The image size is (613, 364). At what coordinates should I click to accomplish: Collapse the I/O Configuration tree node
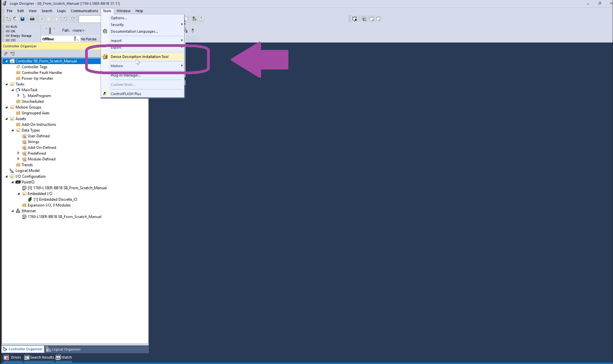coord(6,176)
